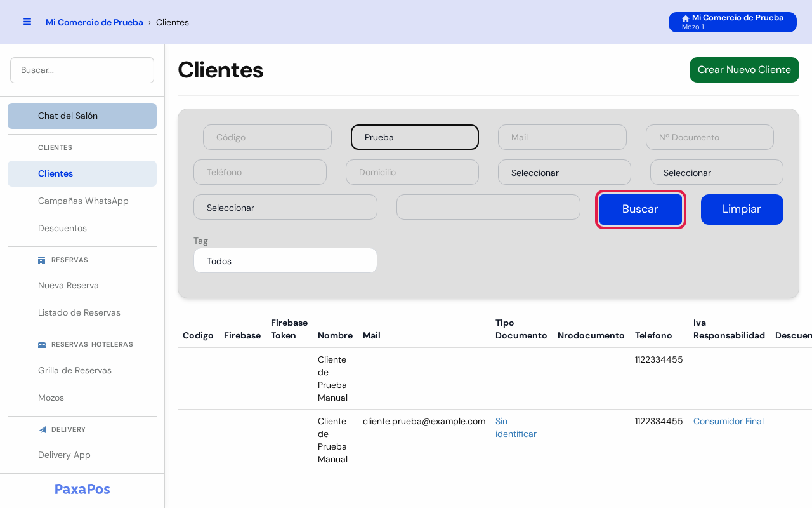Open the Seleccionar dropdown beside the Domicilio field

pos(565,172)
